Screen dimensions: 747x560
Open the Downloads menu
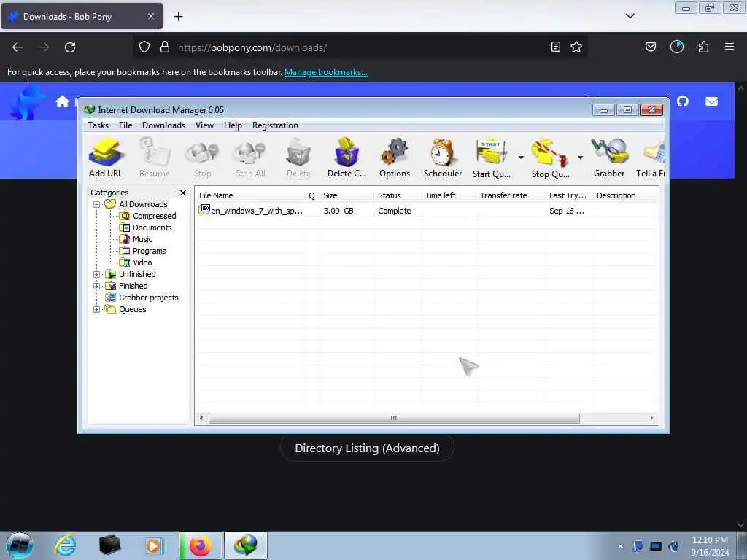click(163, 125)
